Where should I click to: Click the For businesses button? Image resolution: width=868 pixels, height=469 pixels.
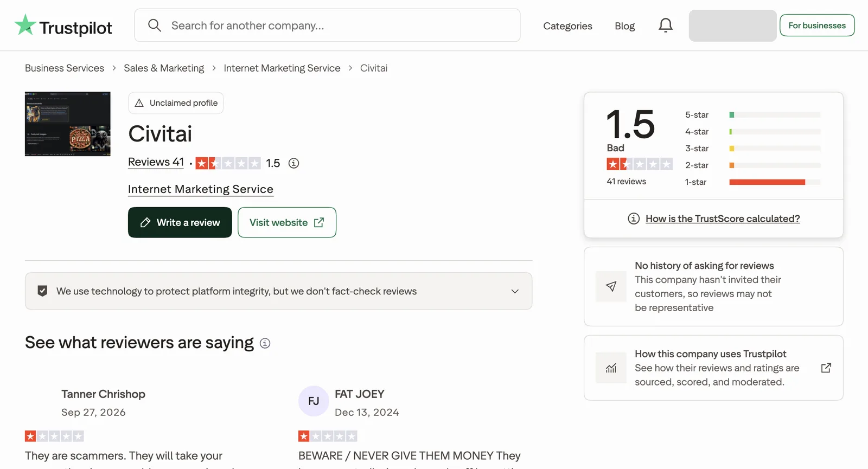click(x=817, y=25)
